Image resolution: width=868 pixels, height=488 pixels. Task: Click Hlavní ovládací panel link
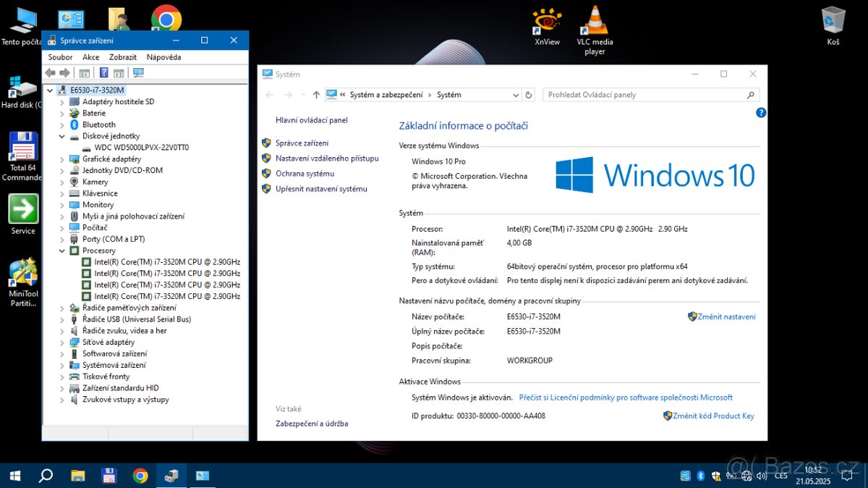(x=312, y=120)
